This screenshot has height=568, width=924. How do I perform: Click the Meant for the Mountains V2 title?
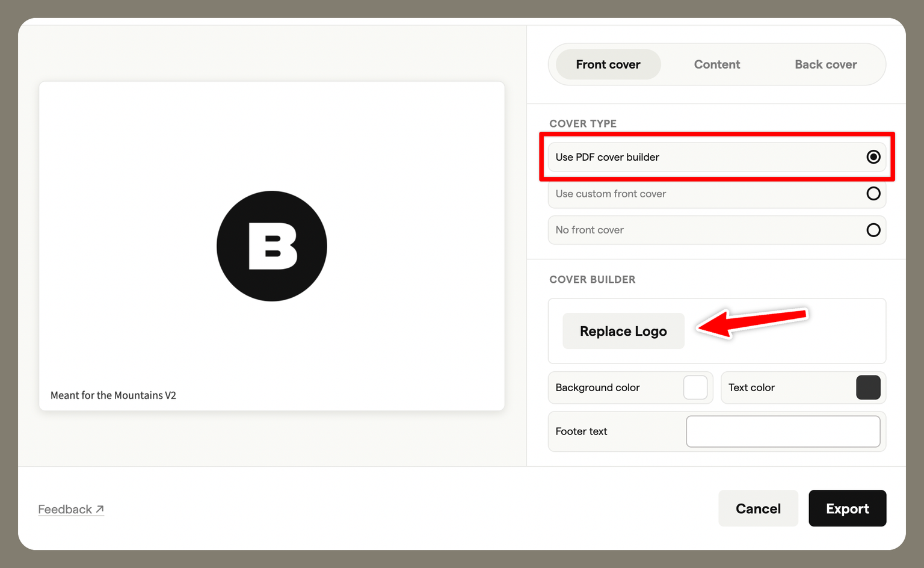[x=113, y=395]
